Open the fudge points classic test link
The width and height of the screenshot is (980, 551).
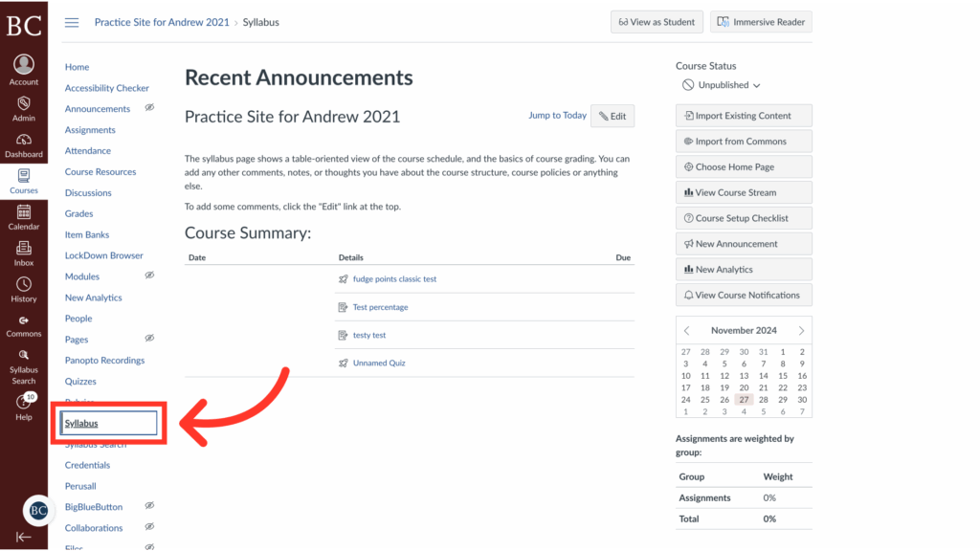tap(393, 278)
